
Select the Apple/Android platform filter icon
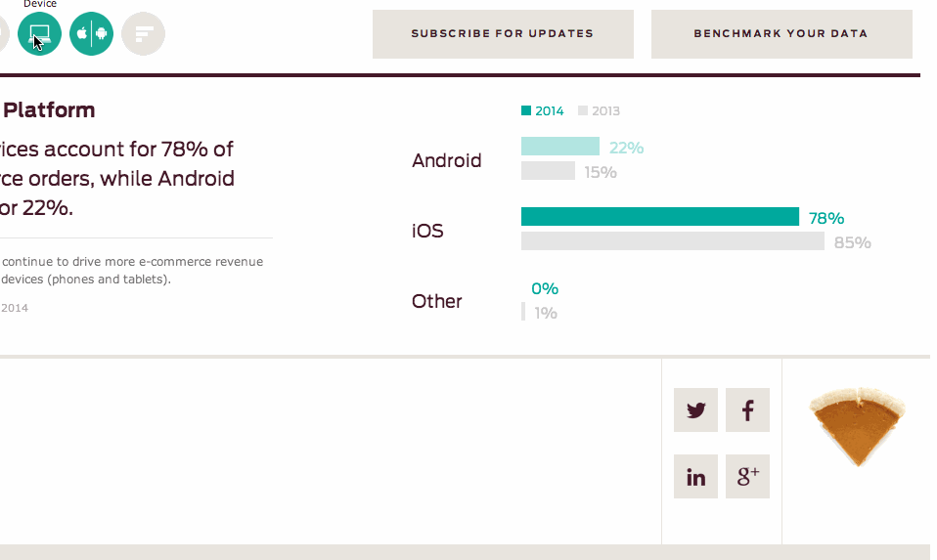coord(91,33)
